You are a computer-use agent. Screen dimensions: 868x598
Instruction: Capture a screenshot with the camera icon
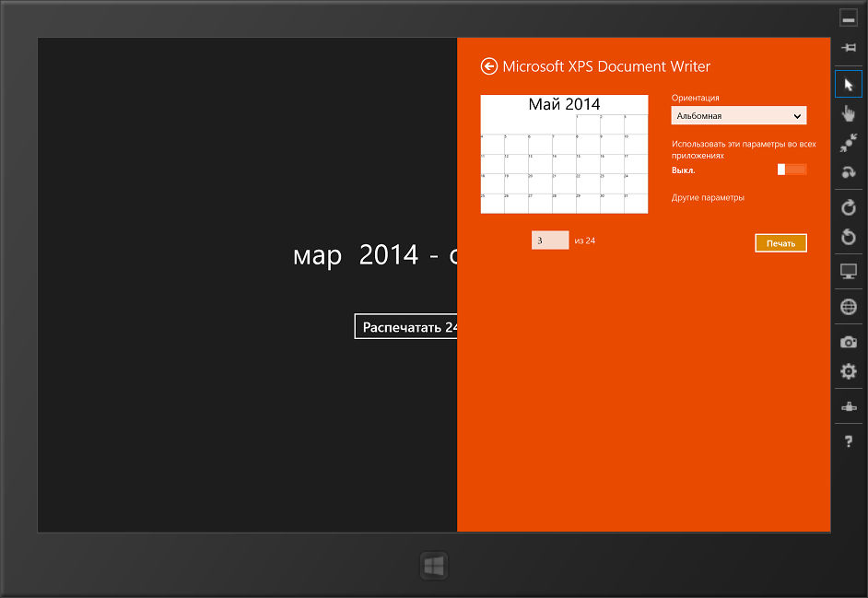coord(848,342)
